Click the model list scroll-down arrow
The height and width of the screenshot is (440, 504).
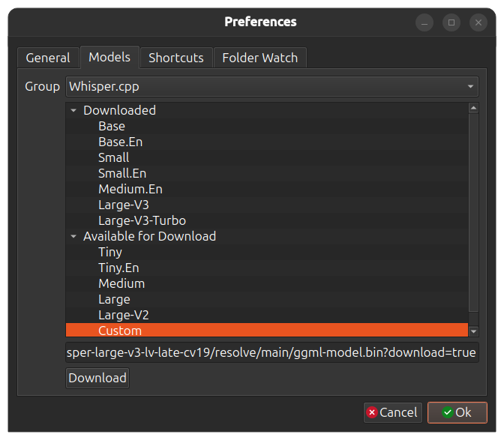(x=473, y=331)
